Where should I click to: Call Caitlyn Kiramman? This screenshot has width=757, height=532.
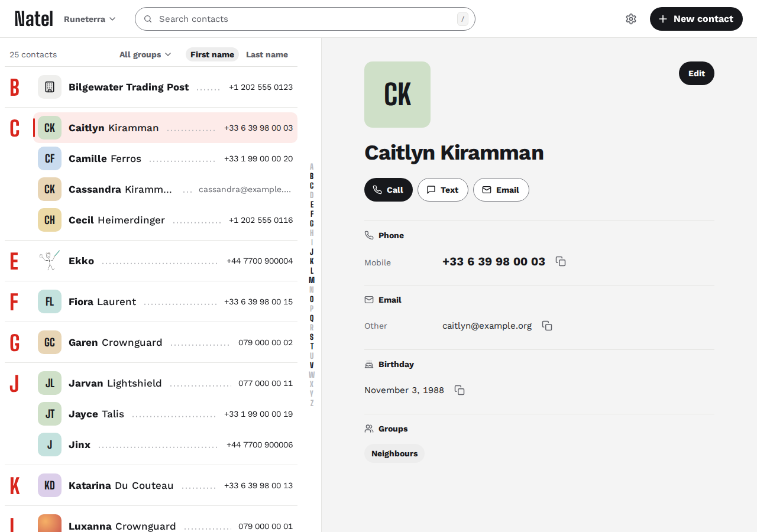[389, 190]
